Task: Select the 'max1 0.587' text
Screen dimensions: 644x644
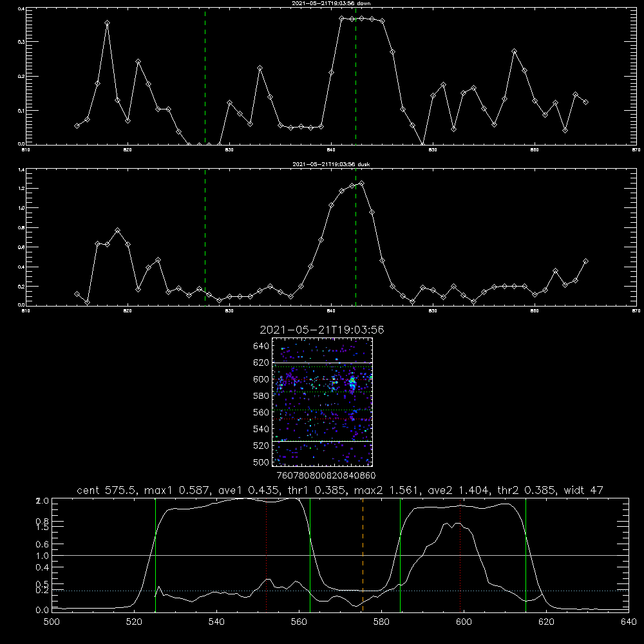Action: (175, 490)
